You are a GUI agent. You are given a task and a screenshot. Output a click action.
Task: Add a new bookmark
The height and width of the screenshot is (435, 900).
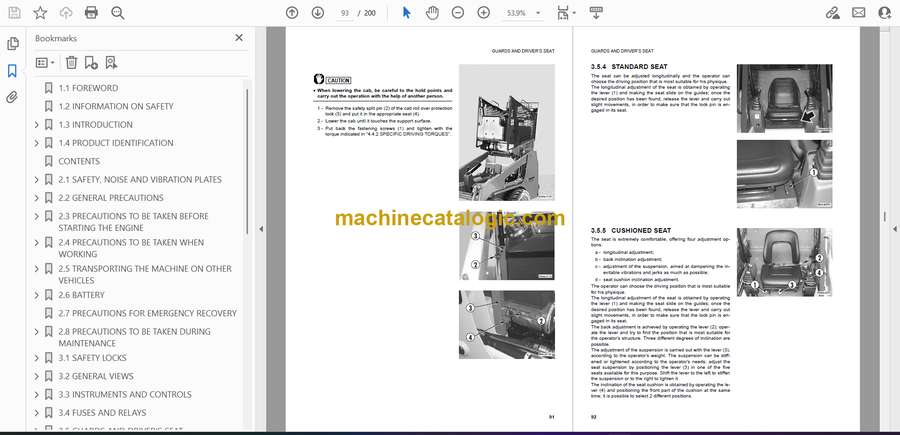91,62
